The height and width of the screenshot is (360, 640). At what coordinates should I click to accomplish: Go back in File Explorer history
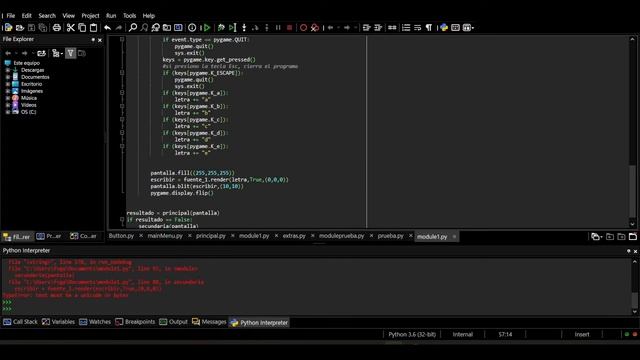(x=8, y=53)
